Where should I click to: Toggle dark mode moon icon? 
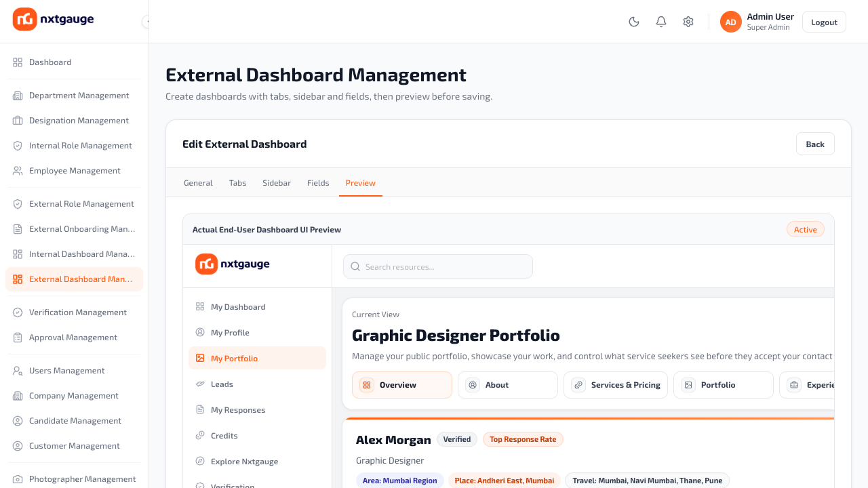coord(634,22)
